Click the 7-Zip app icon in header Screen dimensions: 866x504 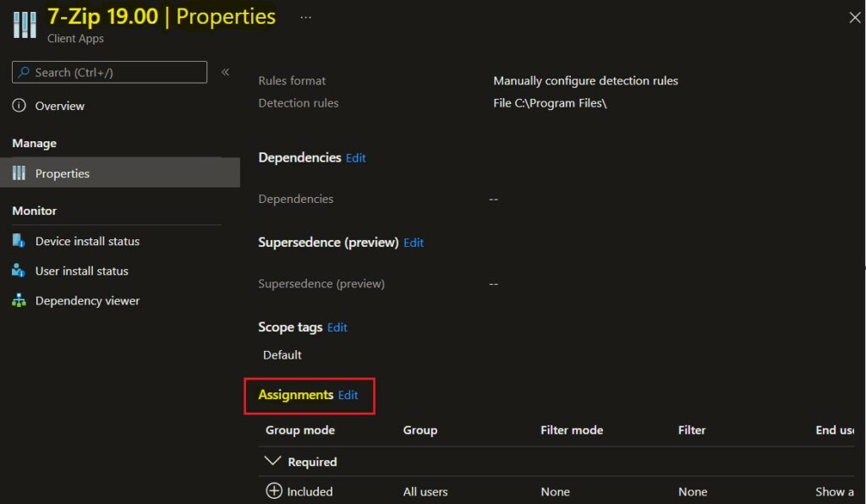25,25
